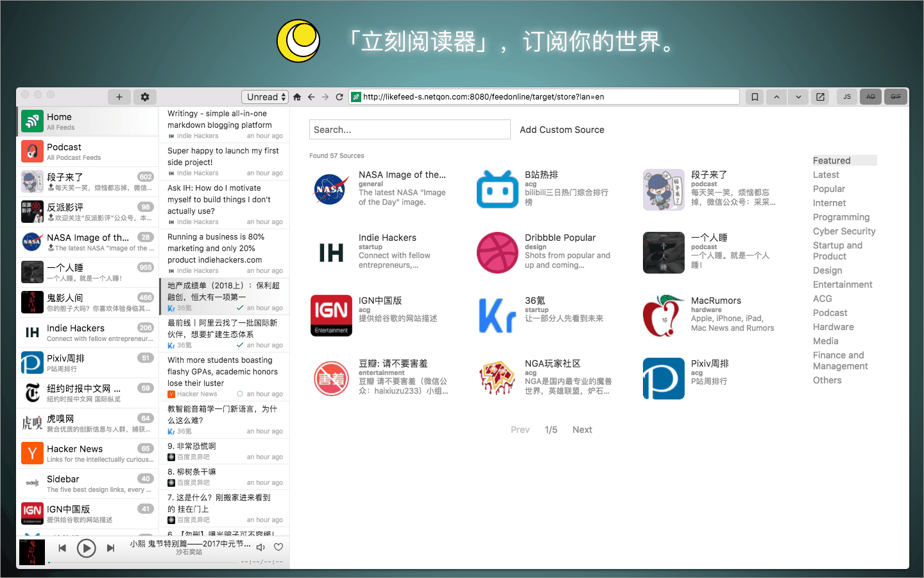Click the down chevron next to bookmarks
Image resolution: width=924 pixels, height=578 pixels.
click(798, 96)
